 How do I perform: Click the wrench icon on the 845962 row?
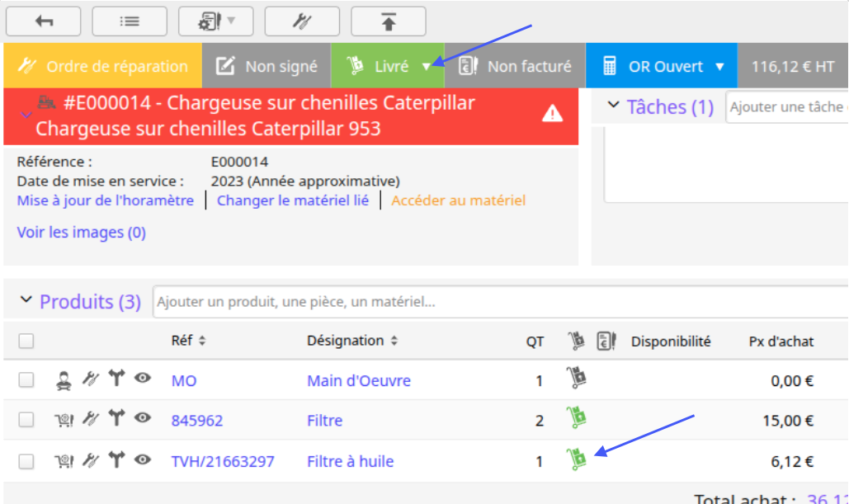tap(91, 418)
